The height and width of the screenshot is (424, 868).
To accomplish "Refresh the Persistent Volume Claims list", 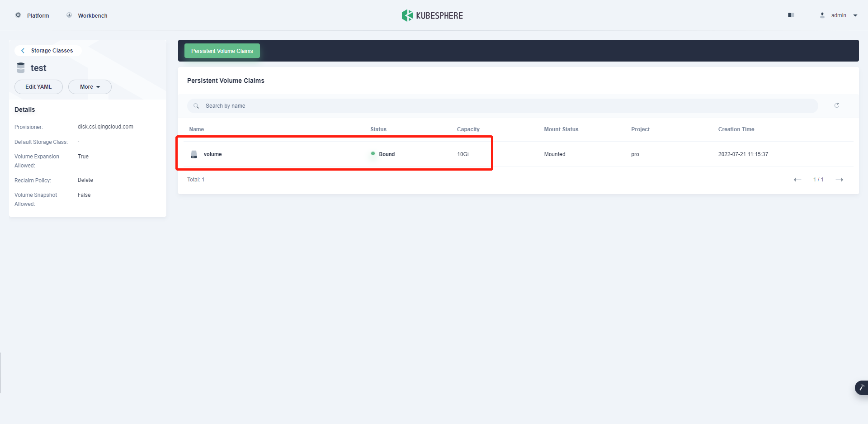I will (x=837, y=105).
